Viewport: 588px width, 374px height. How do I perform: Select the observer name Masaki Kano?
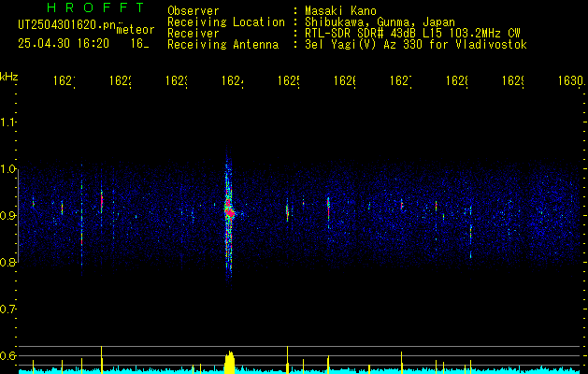coord(340,11)
